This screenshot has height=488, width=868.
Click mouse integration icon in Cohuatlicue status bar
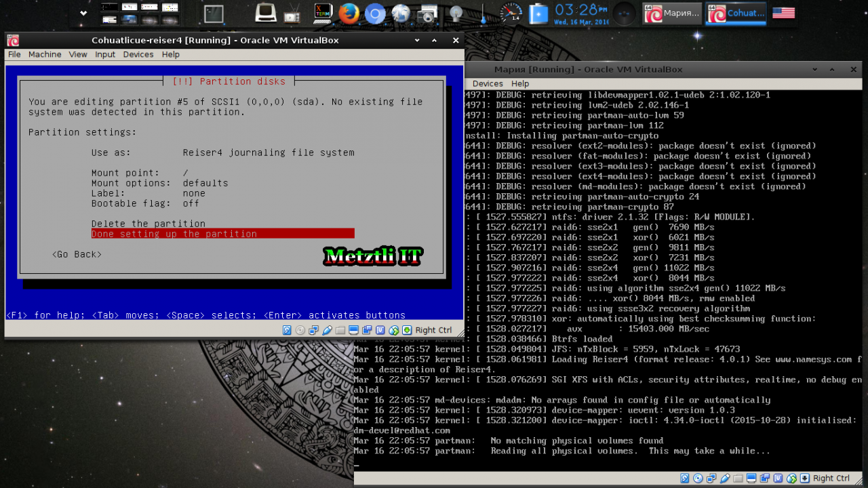point(393,330)
